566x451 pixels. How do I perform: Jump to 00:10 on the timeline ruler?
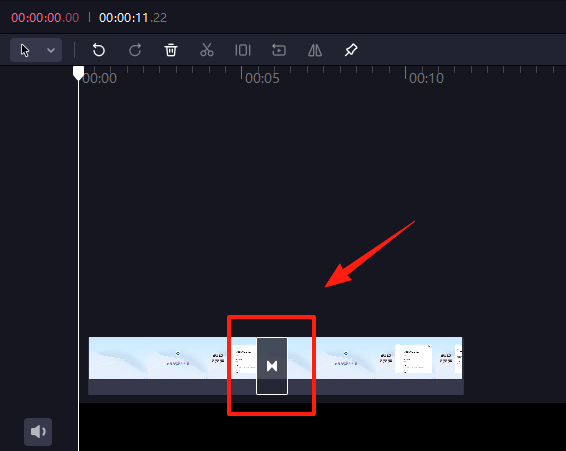click(x=426, y=78)
